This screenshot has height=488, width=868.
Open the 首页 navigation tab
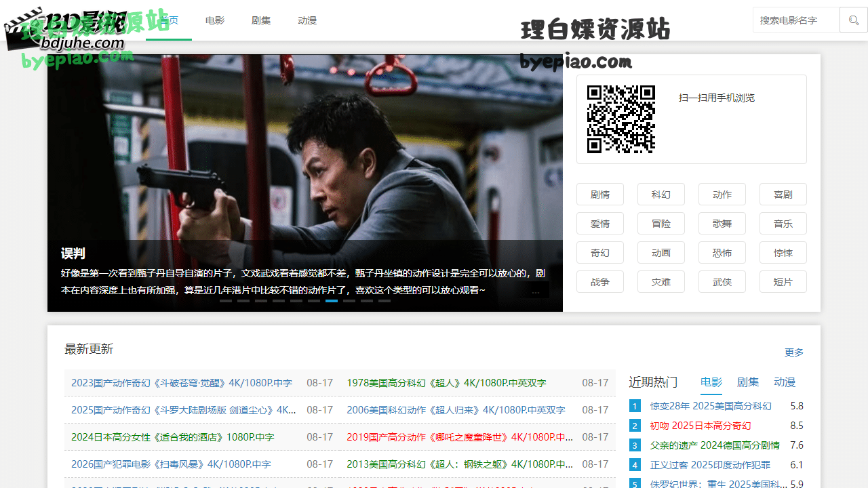click(x=169, y=20)
